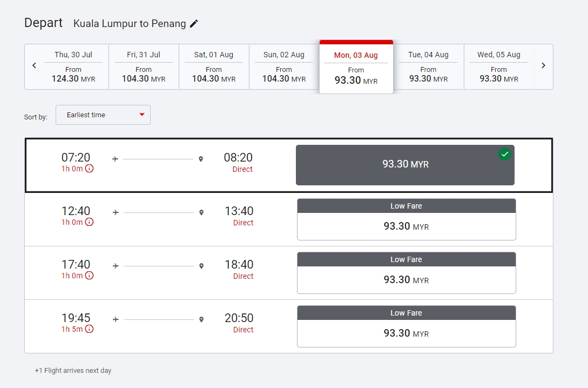The width and height of the screenshot is (588, 388).
Task: Click the Direct label of 19:45 flight
Action: click(243, 330)
